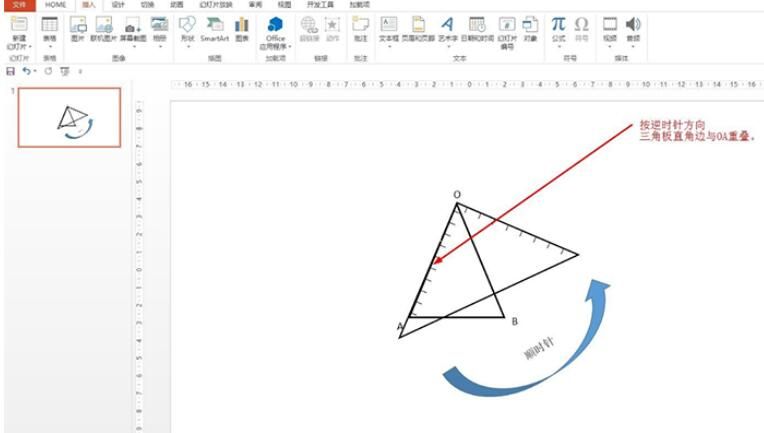The width and height of the screenshot is (764, 433).
Task: Open the File (文件) tab
Action: [19, 5]
